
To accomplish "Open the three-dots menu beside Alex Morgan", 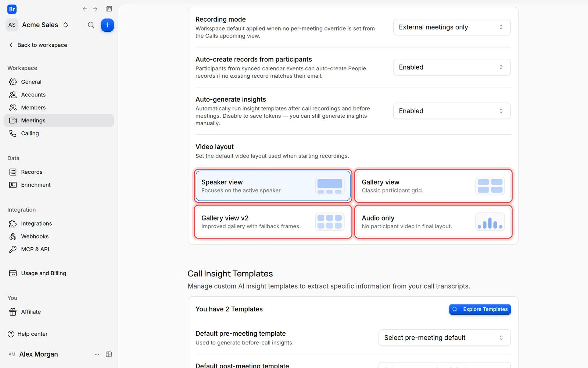I will coord(97,354).
